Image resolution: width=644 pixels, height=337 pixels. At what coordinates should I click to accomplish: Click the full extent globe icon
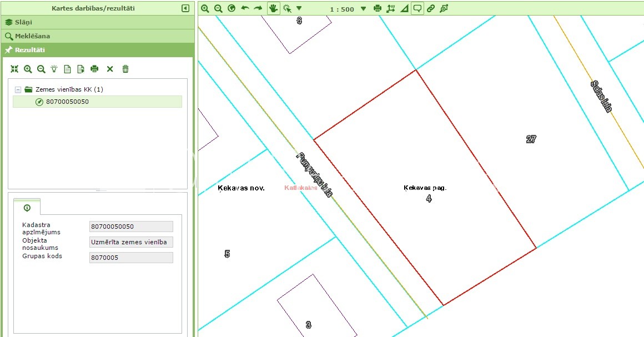click(232, 8)
